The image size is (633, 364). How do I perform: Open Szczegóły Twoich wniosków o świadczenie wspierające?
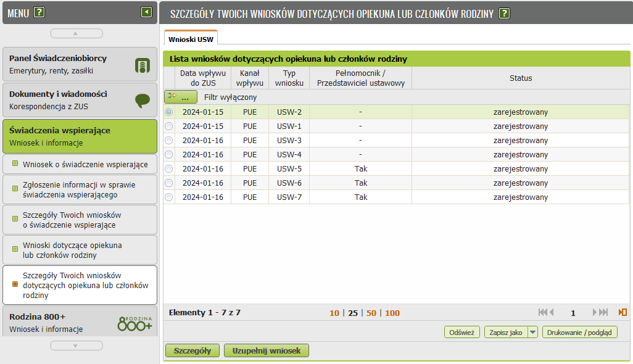pyautogui.click(x=80, y=220)
